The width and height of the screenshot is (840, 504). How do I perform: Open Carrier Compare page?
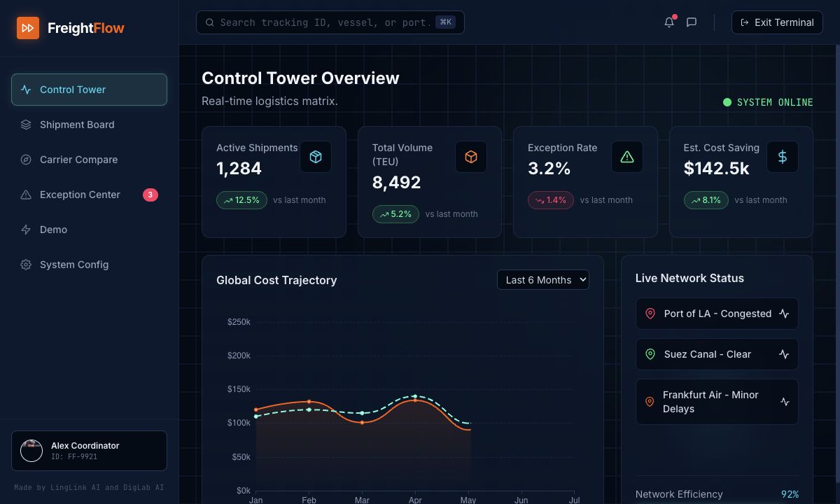(89, 160)
